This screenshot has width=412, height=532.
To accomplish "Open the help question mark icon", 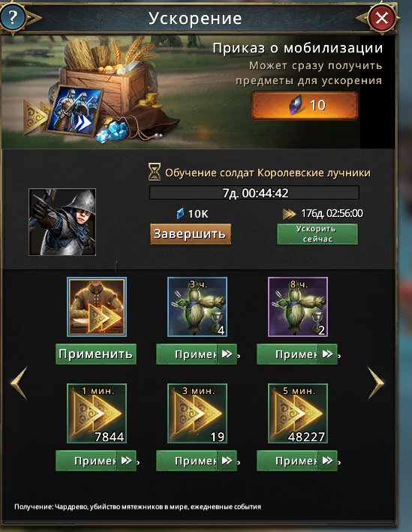I will coord(12,17).
